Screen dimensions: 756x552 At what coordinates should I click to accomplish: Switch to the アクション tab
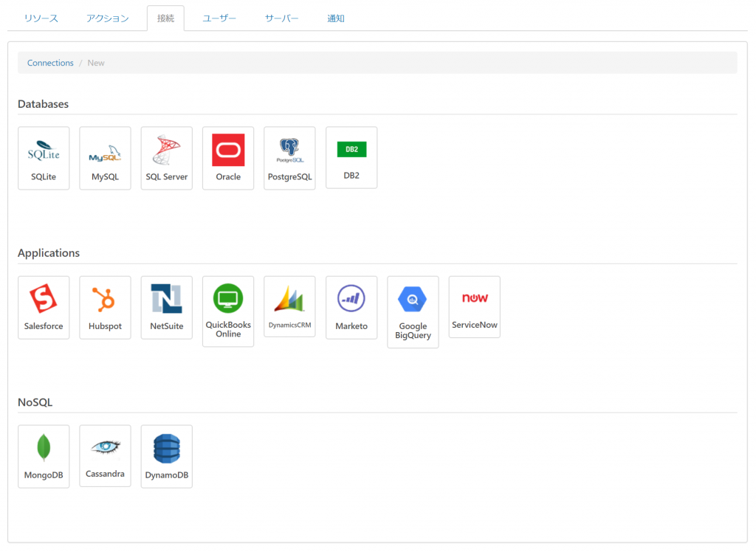click(108, 18)
